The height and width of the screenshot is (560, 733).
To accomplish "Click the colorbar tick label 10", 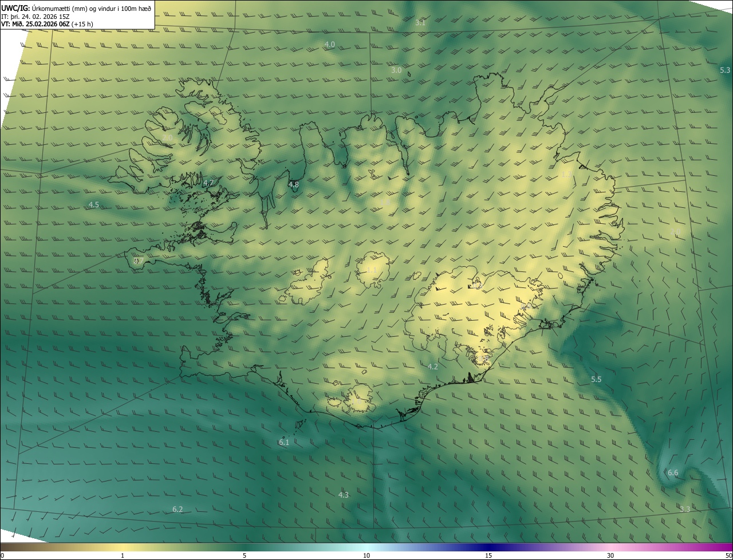I will click(x=366, y=555).
